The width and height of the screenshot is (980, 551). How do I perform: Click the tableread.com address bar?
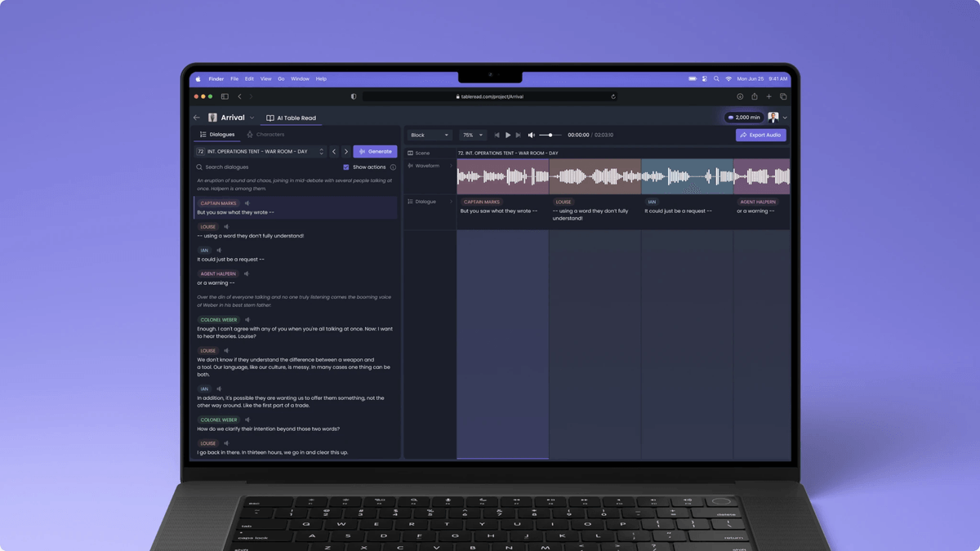pos(490,96)
